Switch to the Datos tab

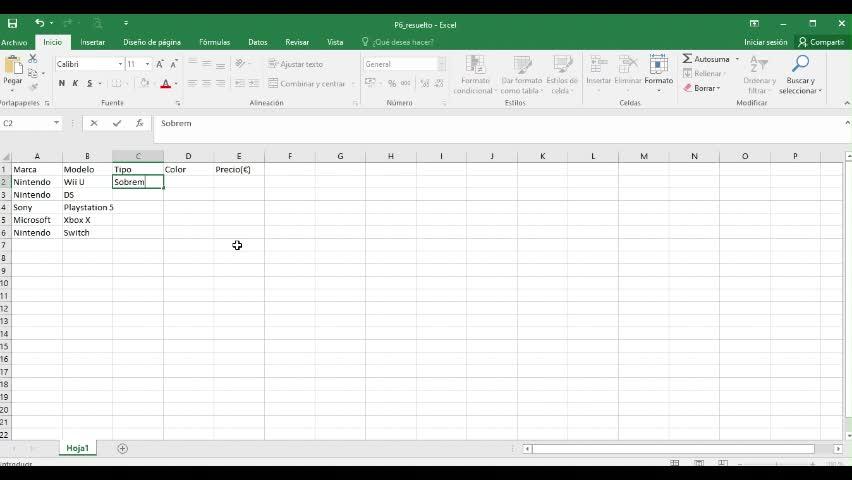pyautogui.click(x=258, y=42)
